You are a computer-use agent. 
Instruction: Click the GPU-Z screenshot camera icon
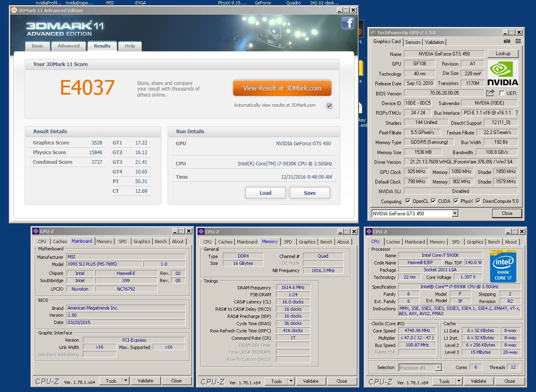(x=507, y=41)
